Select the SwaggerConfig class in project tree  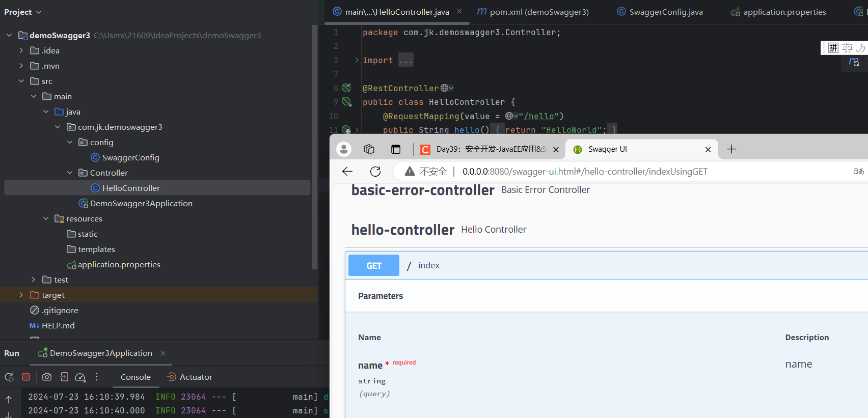pos(125,157)
